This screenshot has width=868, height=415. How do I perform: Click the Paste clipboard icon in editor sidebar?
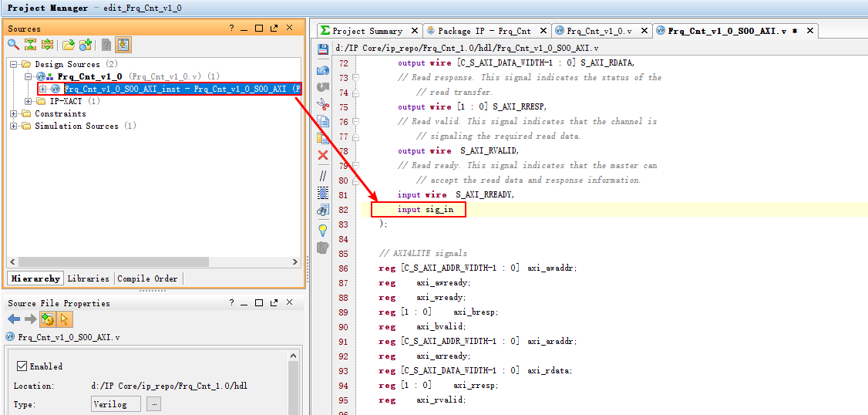pos(323,138)
